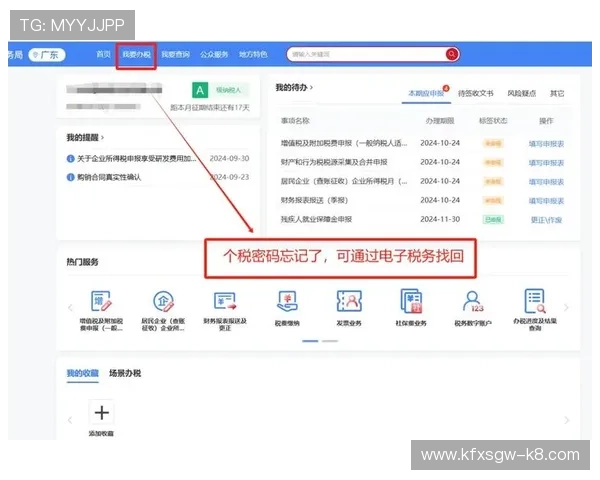The image size is (600, 480).
Task: Switch to 本期应申报 tab
Action: click(426, 93)
